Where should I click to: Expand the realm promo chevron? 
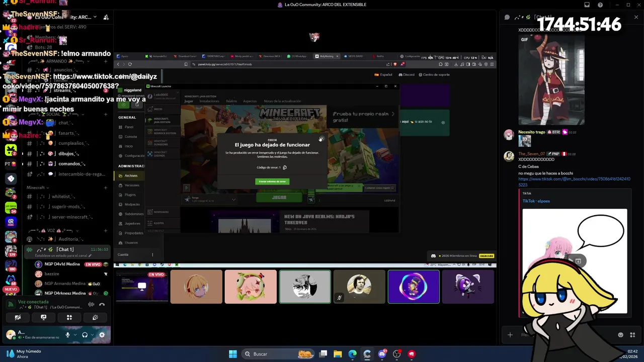pyautogui.click(x=393, y=114)
